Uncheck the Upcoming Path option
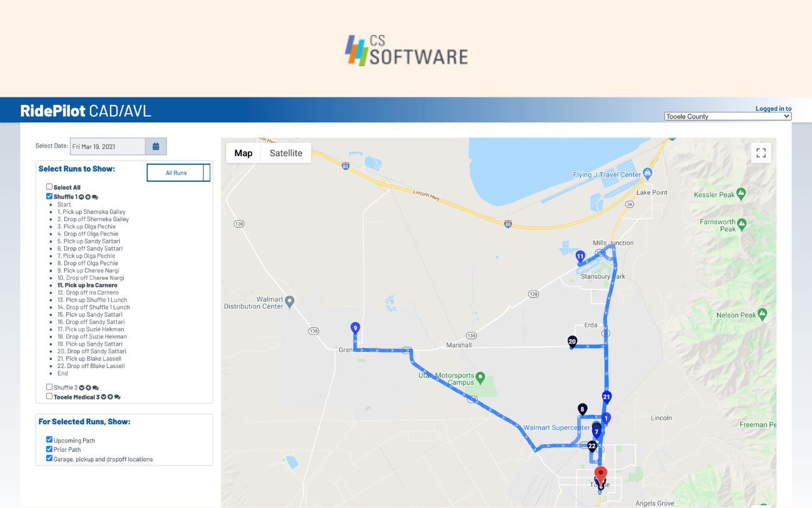Viewport: 812px width, 508px height. point(49,439)
